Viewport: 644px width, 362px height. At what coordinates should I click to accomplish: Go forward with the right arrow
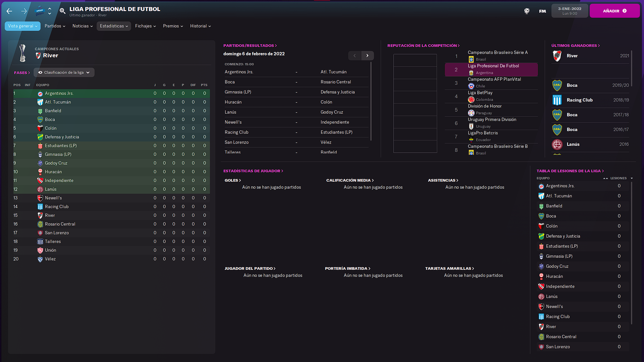pos(24,11)
